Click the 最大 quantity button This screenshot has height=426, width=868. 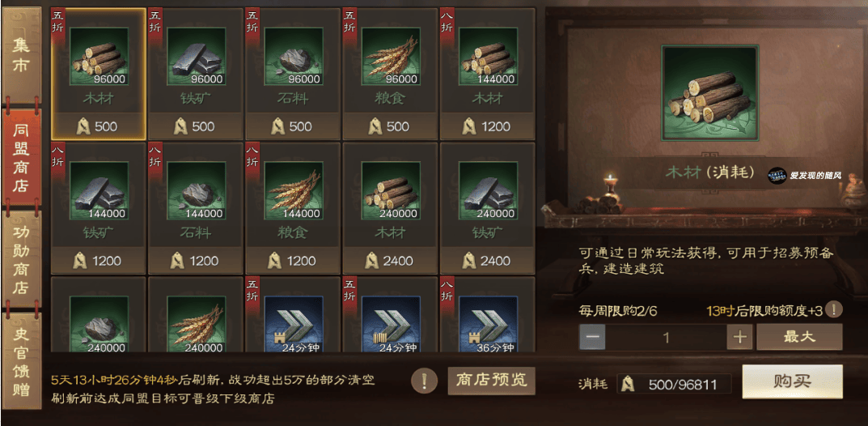tap(799, 337)
